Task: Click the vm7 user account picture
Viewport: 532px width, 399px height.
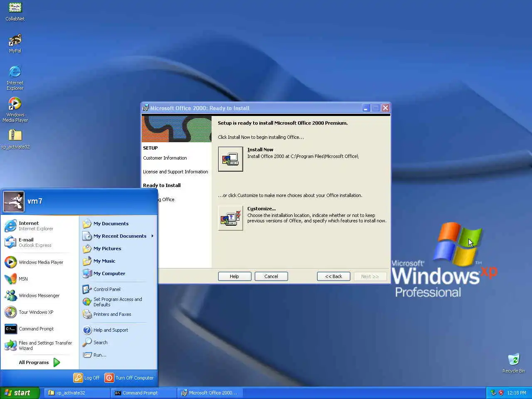Action: [14, 201]
